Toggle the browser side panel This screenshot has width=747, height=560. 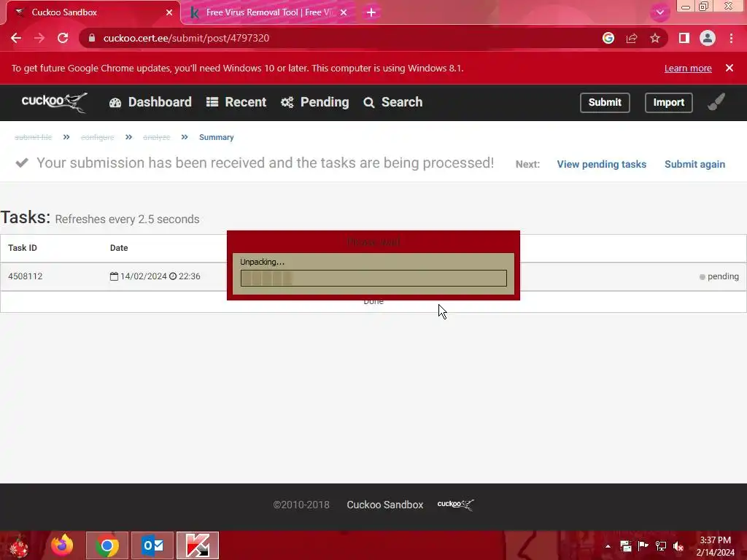pyautogui.click(x=684, y=38)
